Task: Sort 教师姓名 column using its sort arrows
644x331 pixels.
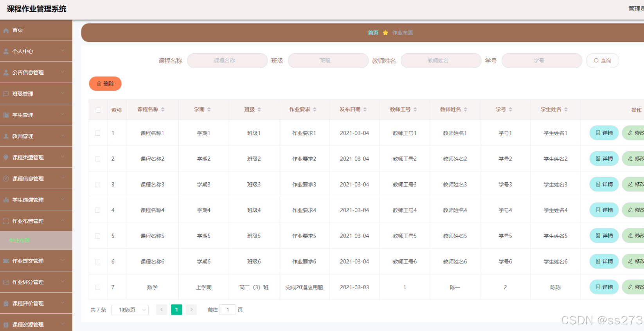Action: [465, 110]
